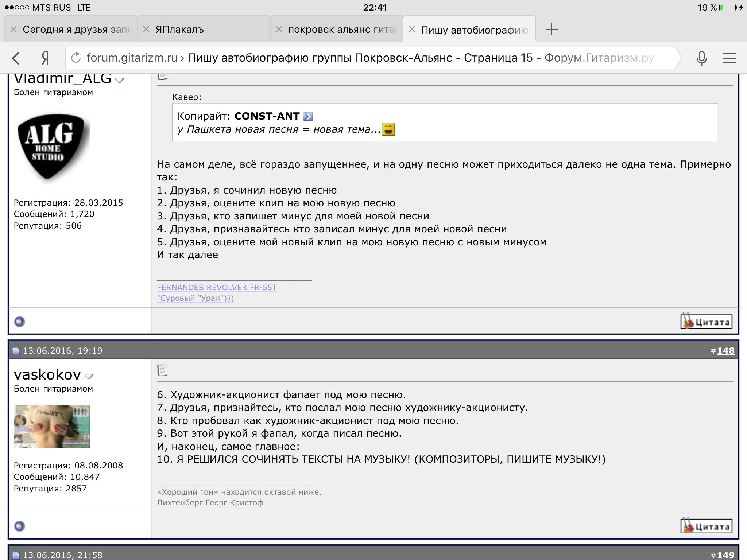Click Vladimir_ALG's offline status icon
Screen dimensions: 747x560
pos(19,322)
